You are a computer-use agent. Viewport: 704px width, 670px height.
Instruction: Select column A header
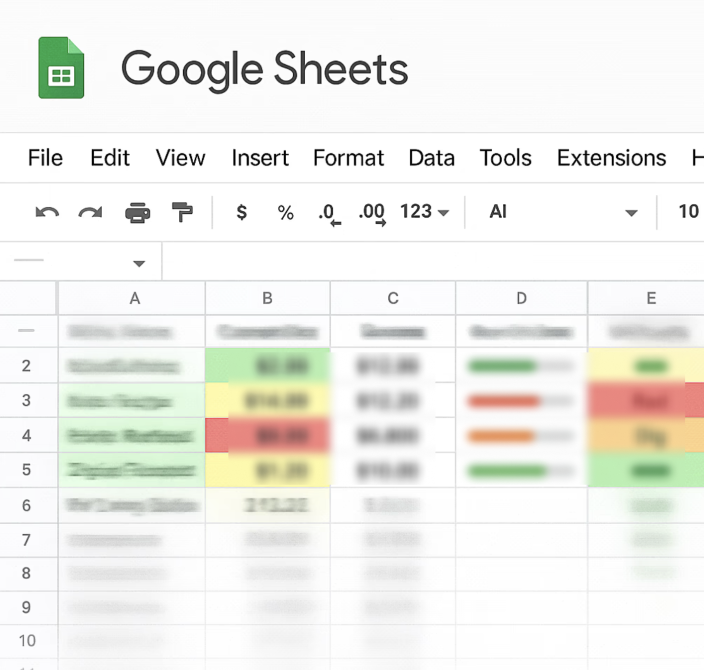(x=132, y=298)
